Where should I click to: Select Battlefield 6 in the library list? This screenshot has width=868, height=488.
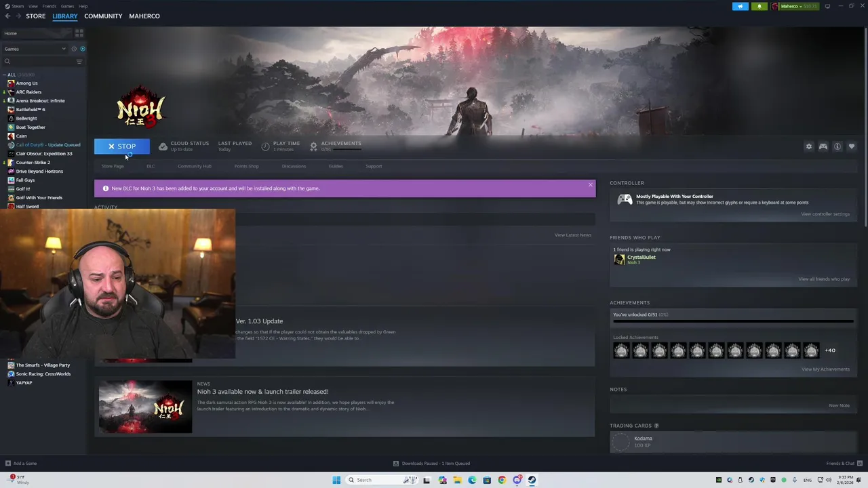click(30, 110)
